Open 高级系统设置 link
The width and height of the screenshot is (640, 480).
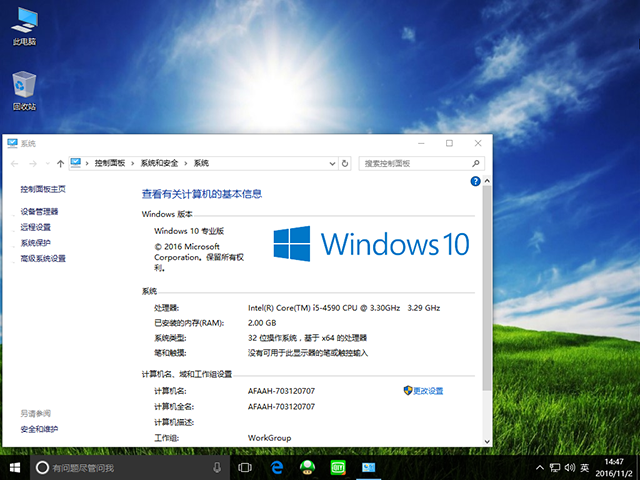[x=43, y=258]
